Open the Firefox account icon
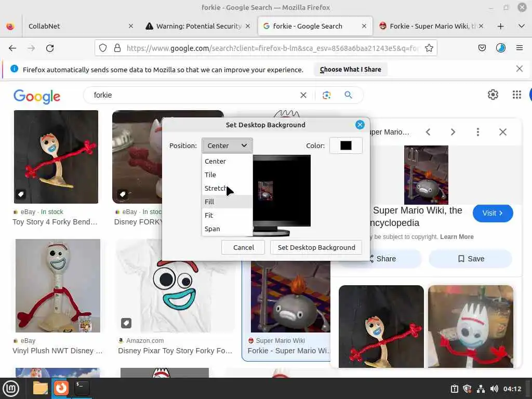Screen dimensions: 532x399 pos(500,48)
